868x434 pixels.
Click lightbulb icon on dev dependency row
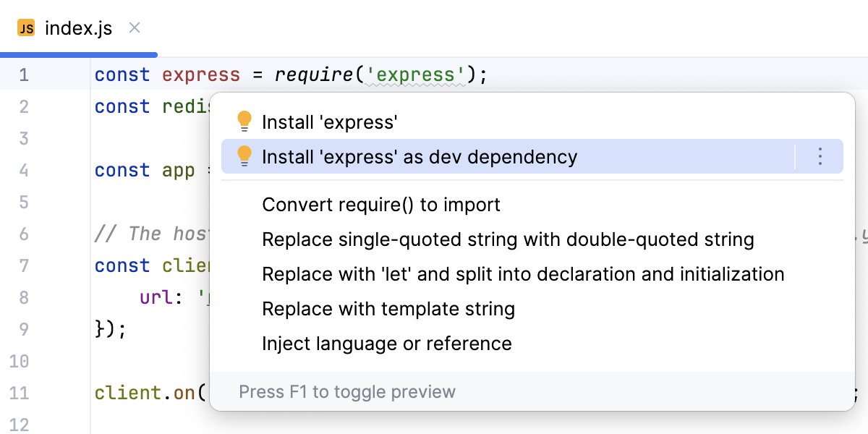click(x=244, y=156)
